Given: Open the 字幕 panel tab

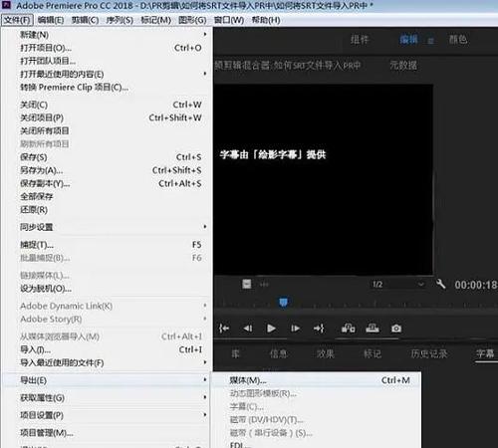Looking at the screenshot, I should coord(485,353).
